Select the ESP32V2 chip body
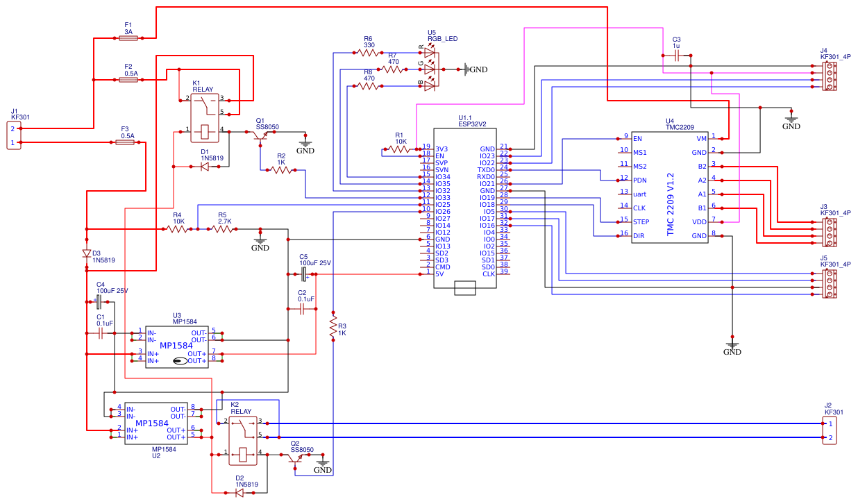Viewport: 858px width, 504px height. 465,208
